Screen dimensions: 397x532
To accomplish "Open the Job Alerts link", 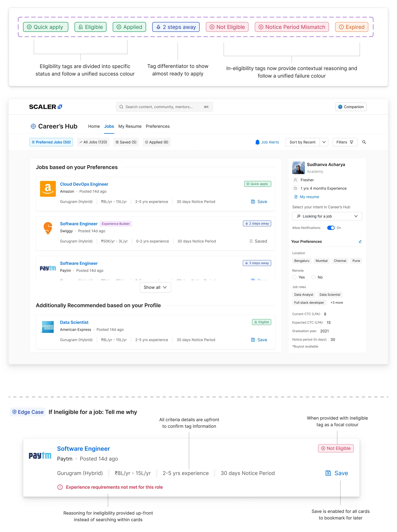I will click(270, 142).
